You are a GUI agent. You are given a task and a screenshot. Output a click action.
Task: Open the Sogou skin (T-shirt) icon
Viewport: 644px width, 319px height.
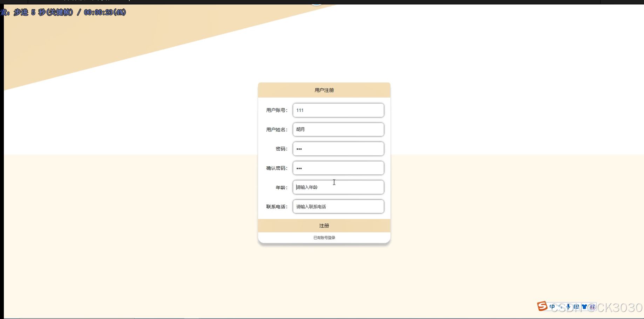584,306
